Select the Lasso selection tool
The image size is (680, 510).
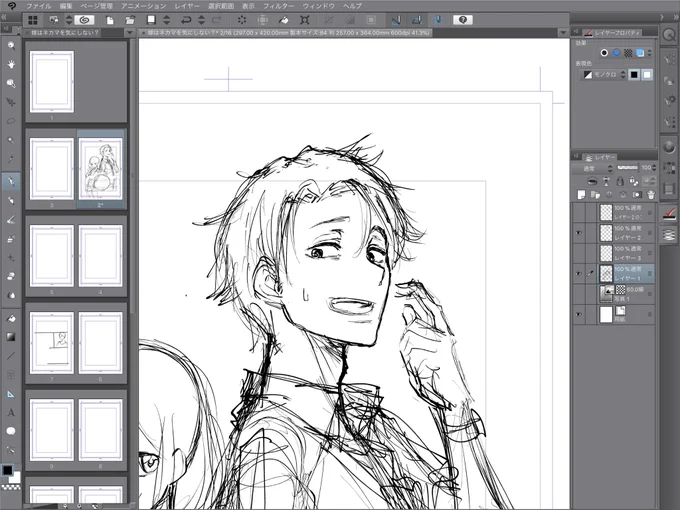pyautogui.click(x=11, y=121)
